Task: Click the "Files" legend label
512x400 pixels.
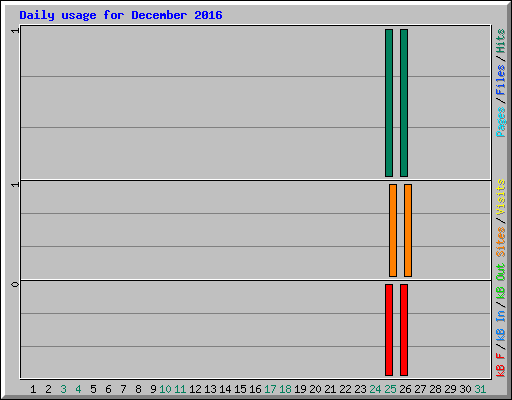Action: (x=501, y=80)
